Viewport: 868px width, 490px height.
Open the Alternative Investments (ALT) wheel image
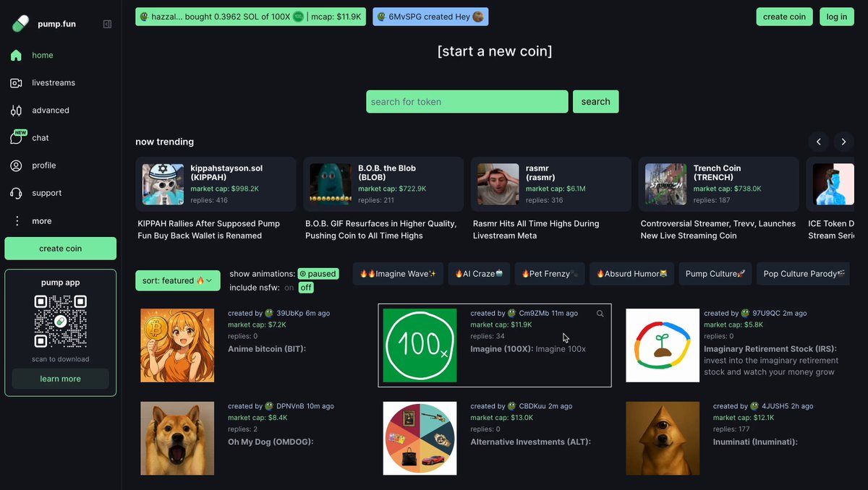420,439
